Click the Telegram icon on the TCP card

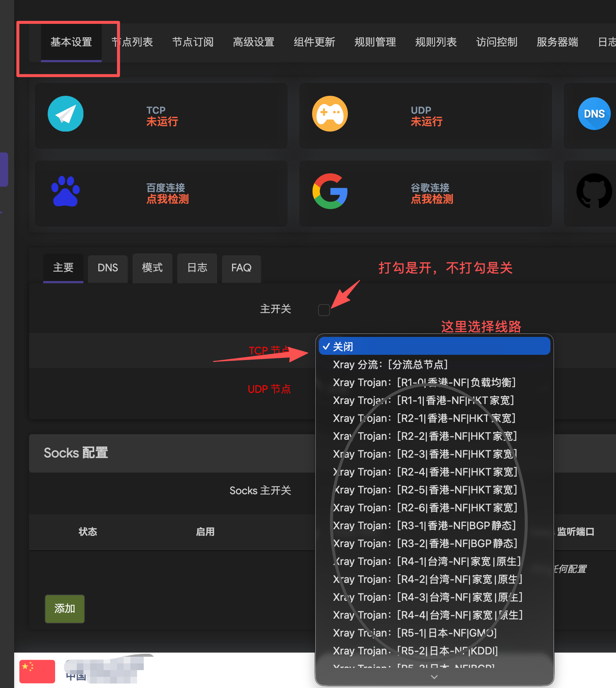(x=66, y=114)
